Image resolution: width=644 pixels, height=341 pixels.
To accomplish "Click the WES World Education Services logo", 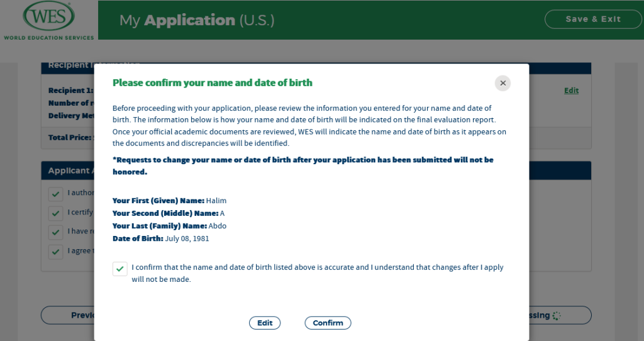I will 48,20.
